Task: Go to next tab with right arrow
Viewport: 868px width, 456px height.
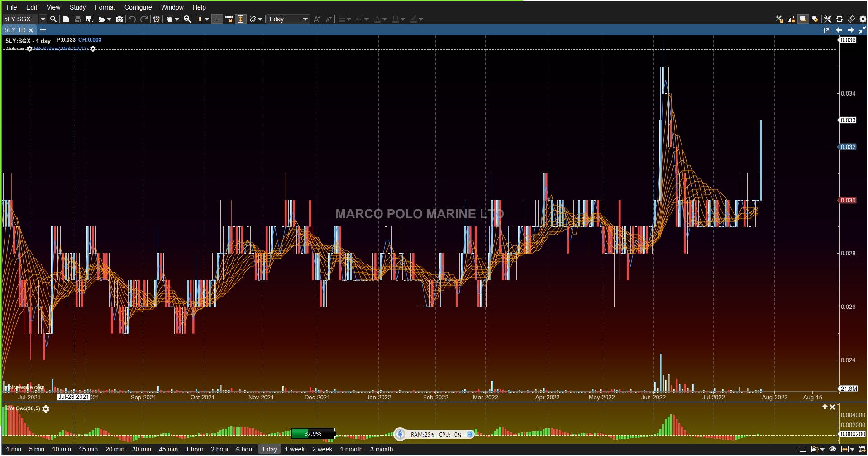Action: tap(851, 30)
